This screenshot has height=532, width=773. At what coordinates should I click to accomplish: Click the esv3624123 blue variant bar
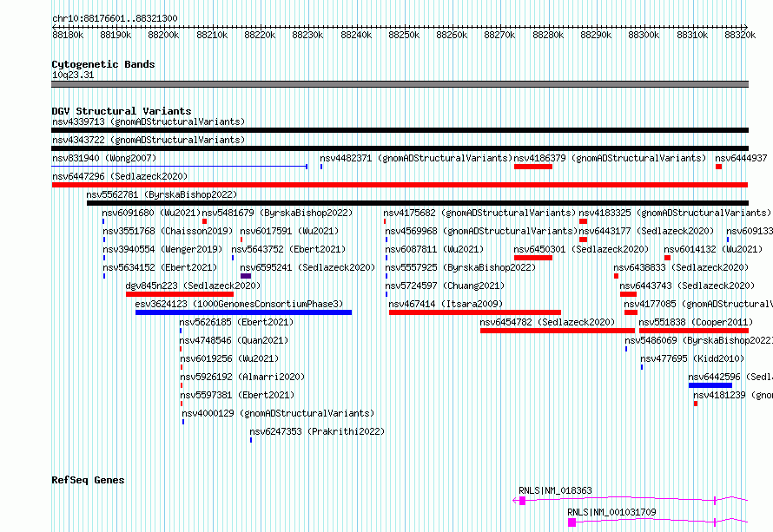[x=243, y=312]
